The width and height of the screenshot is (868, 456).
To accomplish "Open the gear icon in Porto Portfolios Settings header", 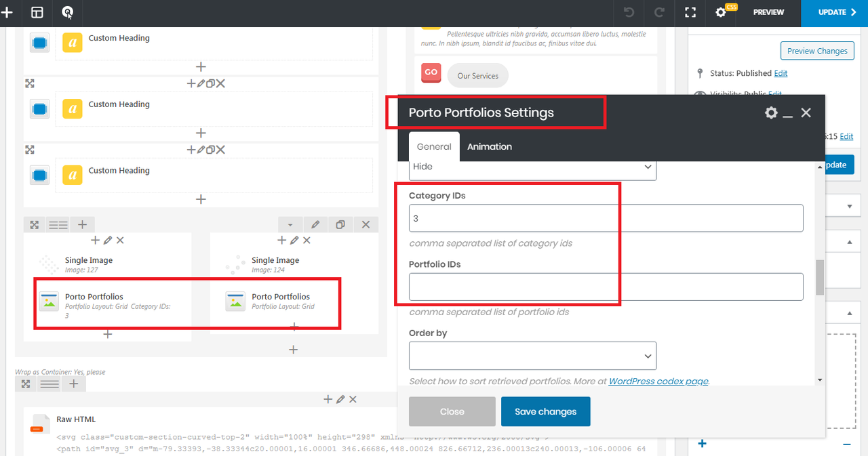I will tap(771, 113).
